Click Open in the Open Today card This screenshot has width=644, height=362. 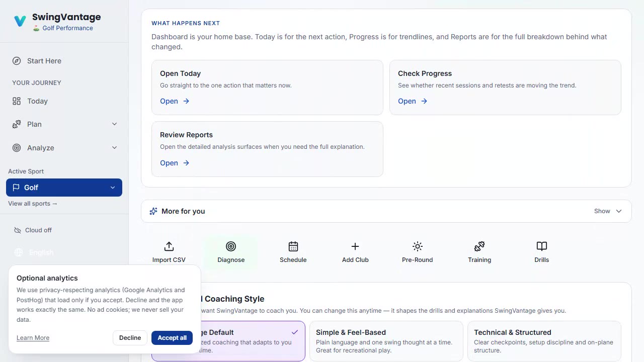coord(175,101)
